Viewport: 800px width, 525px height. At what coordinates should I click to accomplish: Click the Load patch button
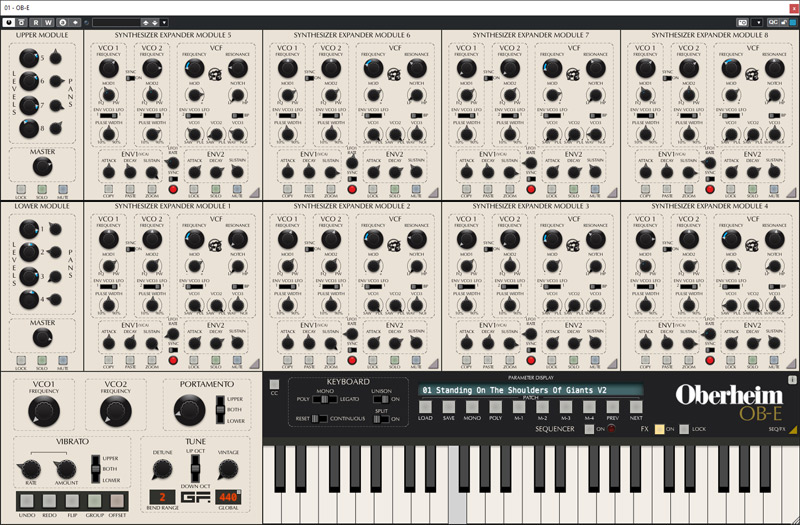pos(425,406)
